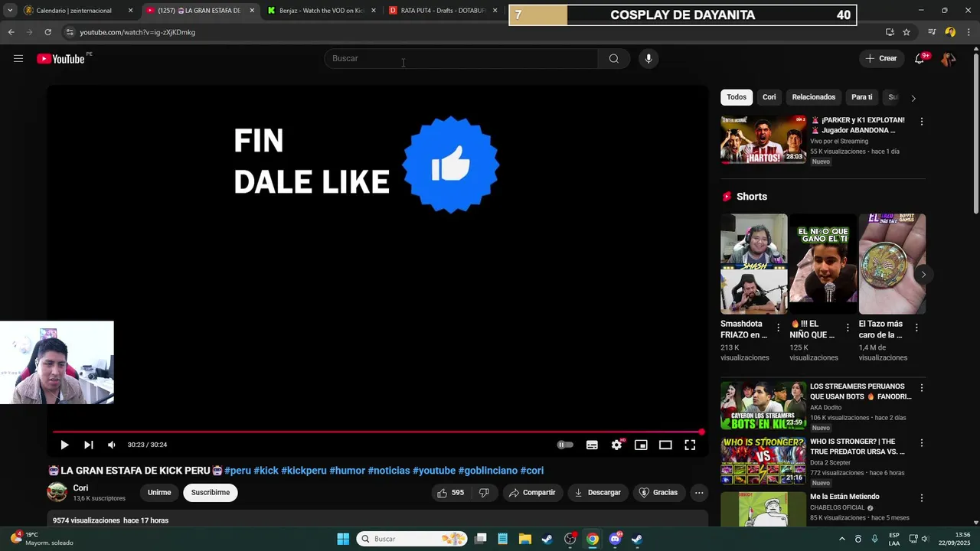Click the search magnifier button

pos(614,59)
